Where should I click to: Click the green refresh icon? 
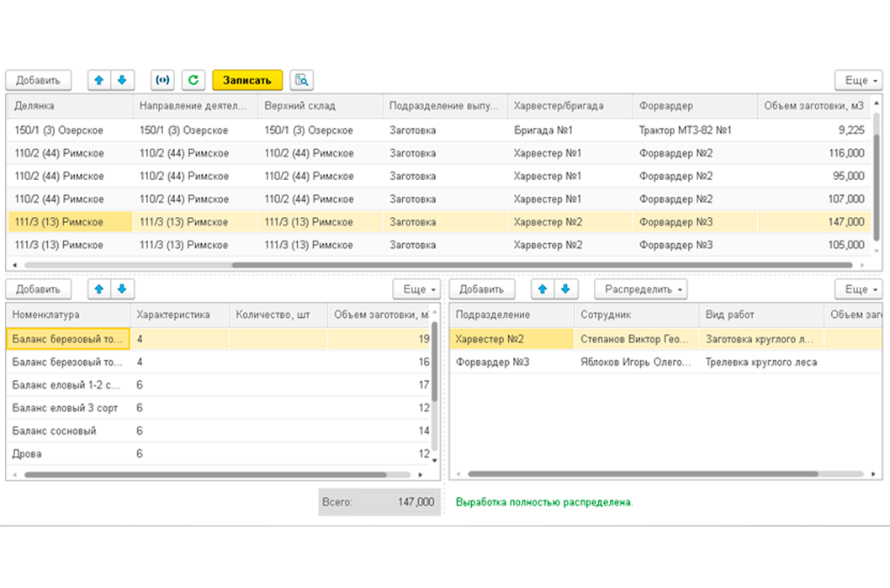[x=193, y=80]
